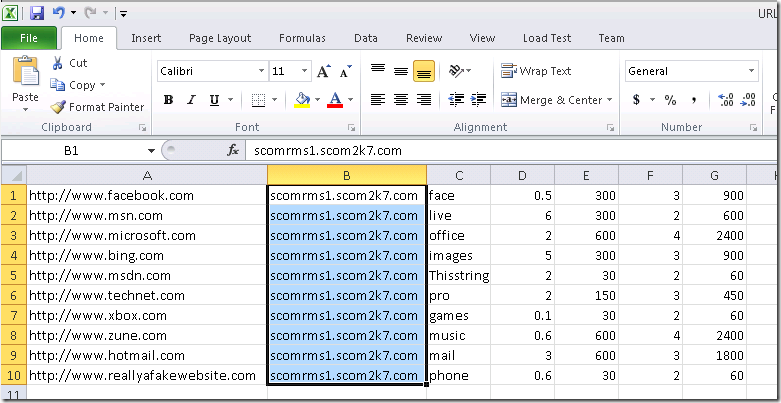Image resolution: width=781 pixels, height=403 pixels.
Task: Open the File tab
Action: [29, 38]
